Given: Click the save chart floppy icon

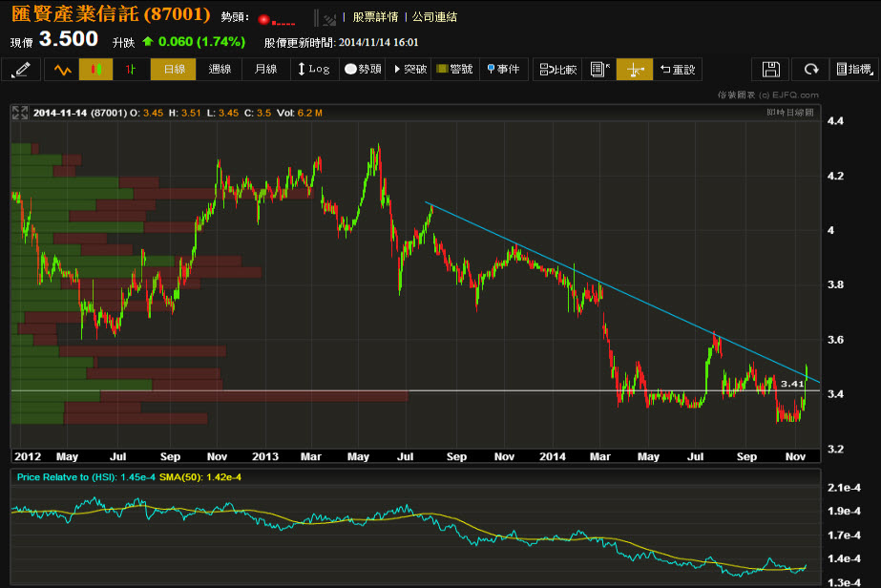Looking at the screenshot, I should pyautogui.click(x=771, y=70).
